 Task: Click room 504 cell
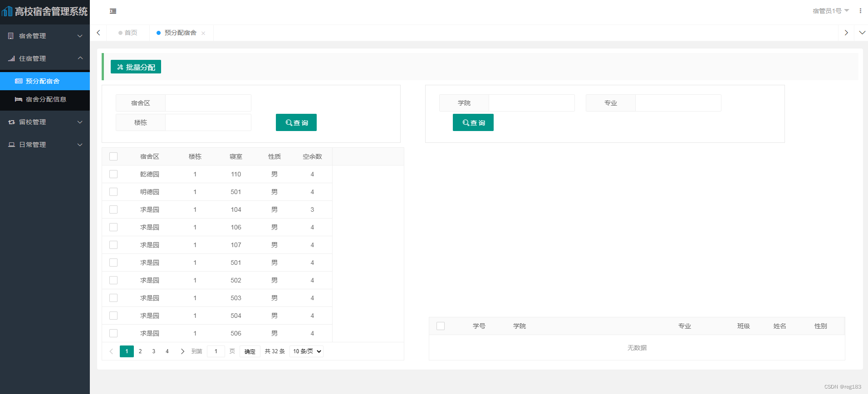pos(236,316)
